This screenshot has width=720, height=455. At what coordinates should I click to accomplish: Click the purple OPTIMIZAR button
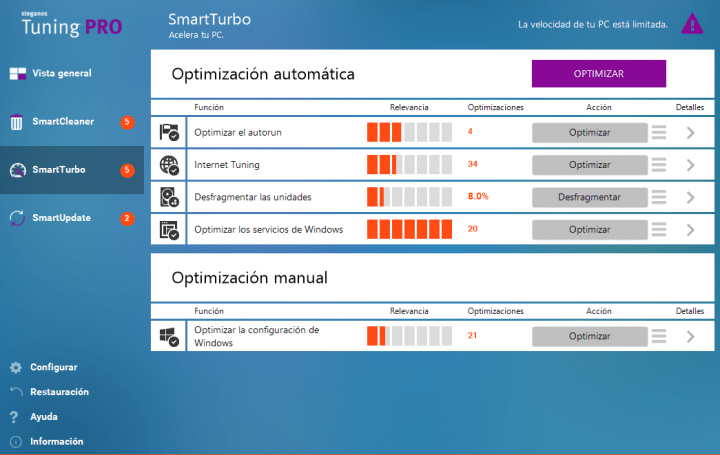599,73
